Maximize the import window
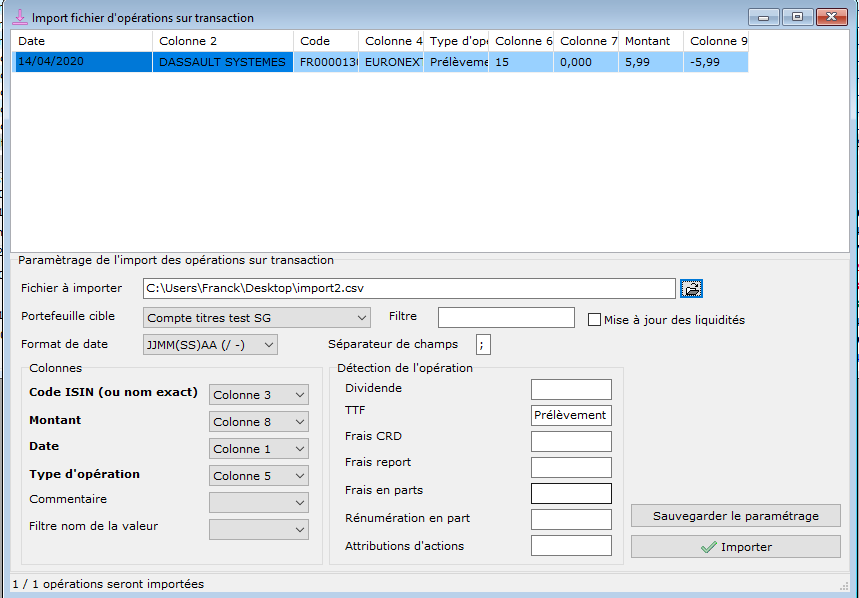This screenshot has height=598, width=859. [798, 17]
